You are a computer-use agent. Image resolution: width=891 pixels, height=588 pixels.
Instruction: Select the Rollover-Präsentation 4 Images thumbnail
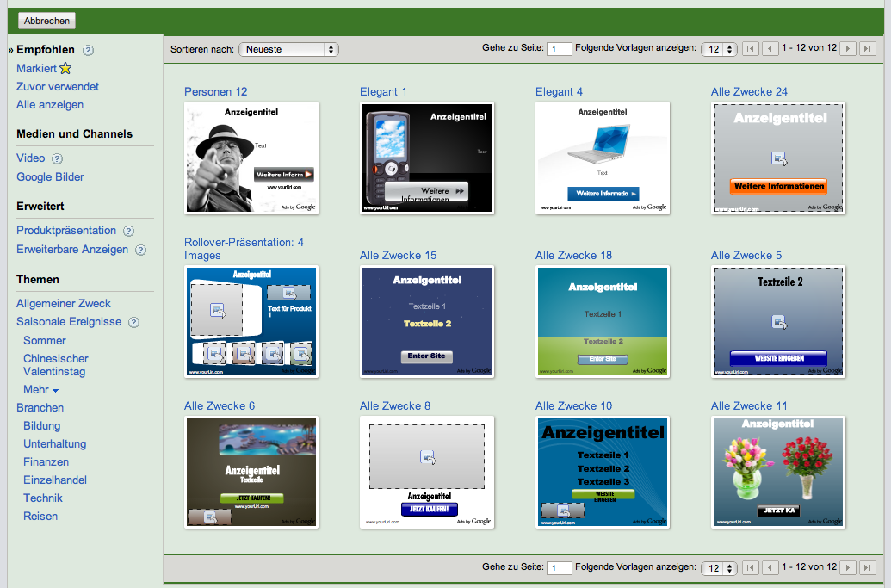tap(251, 322)
